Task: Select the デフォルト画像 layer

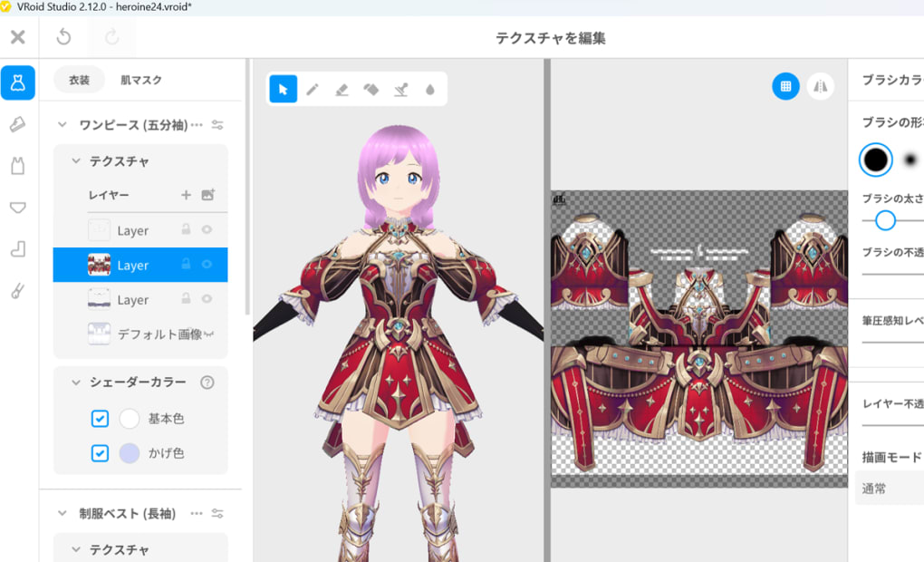Action: 140,334
